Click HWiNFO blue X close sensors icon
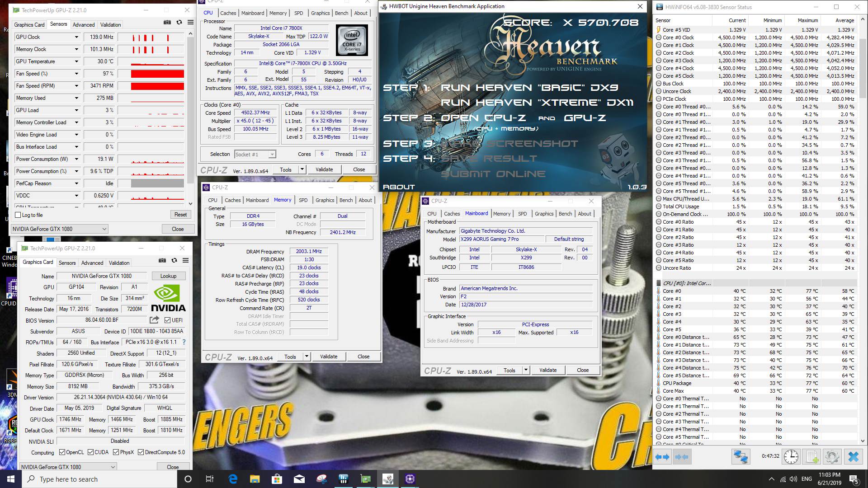The width and height of the screenshot is (868, 488). click(853, 457)
